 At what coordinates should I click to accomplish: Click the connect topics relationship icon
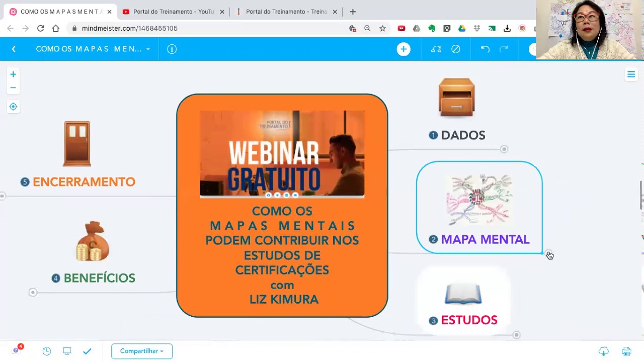coord(436,49)
